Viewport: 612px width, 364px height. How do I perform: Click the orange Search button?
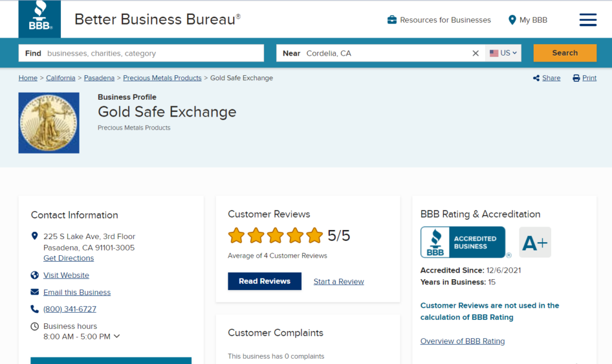[x=565, y=53]
